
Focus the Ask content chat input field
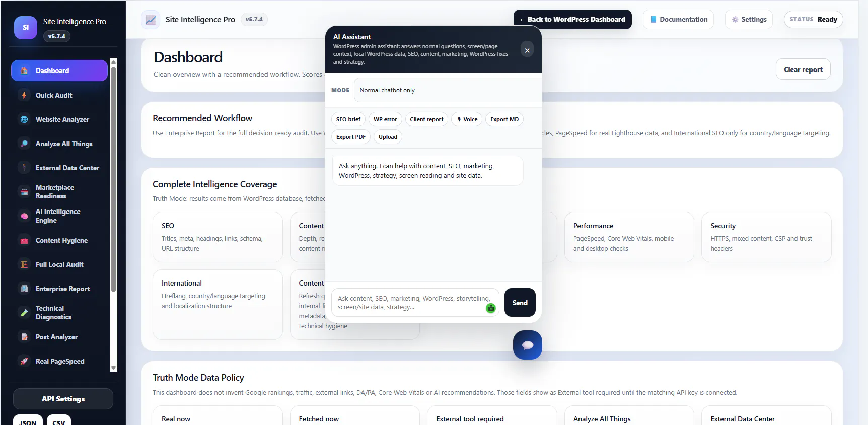click(x=415, y=303)
